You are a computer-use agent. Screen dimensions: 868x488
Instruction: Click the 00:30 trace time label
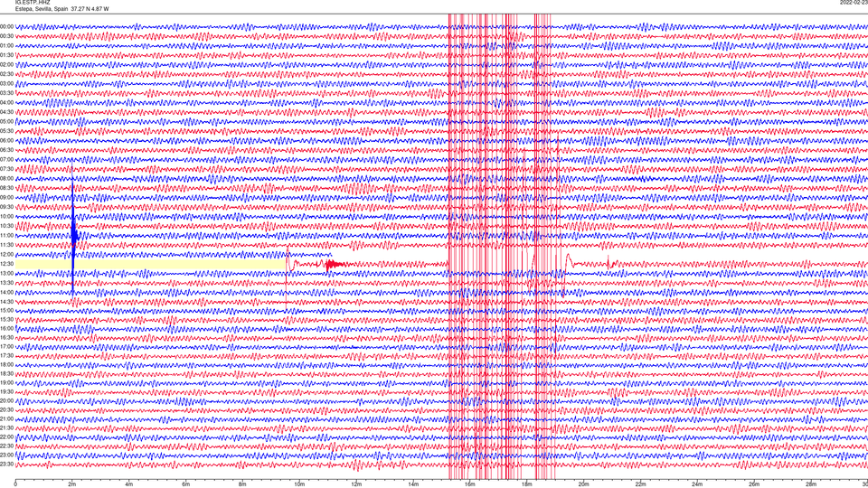click(6, 36)
